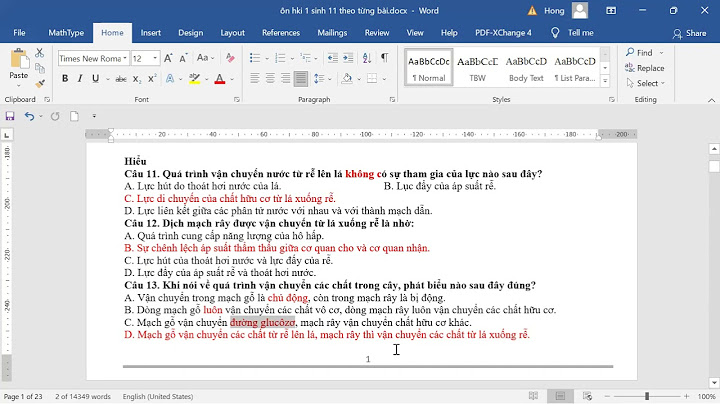
Task: Apply yellow text highlight color
Action: point(194,79)
